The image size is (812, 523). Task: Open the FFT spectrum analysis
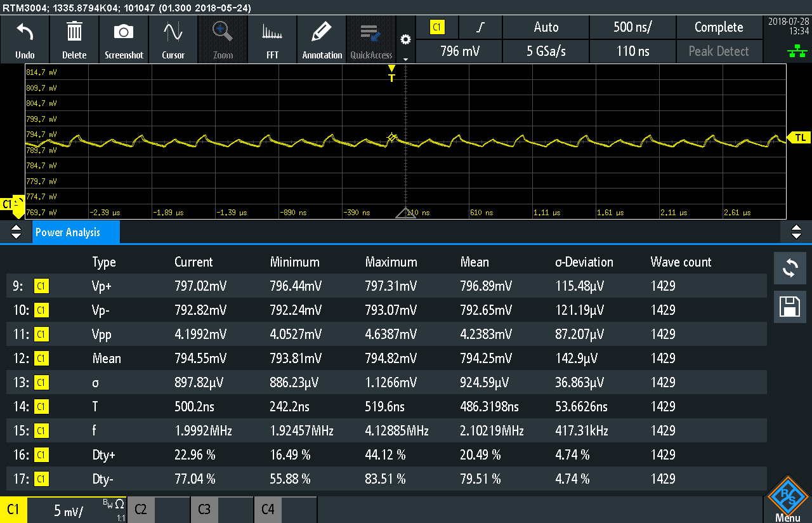[x=272, y=32]
